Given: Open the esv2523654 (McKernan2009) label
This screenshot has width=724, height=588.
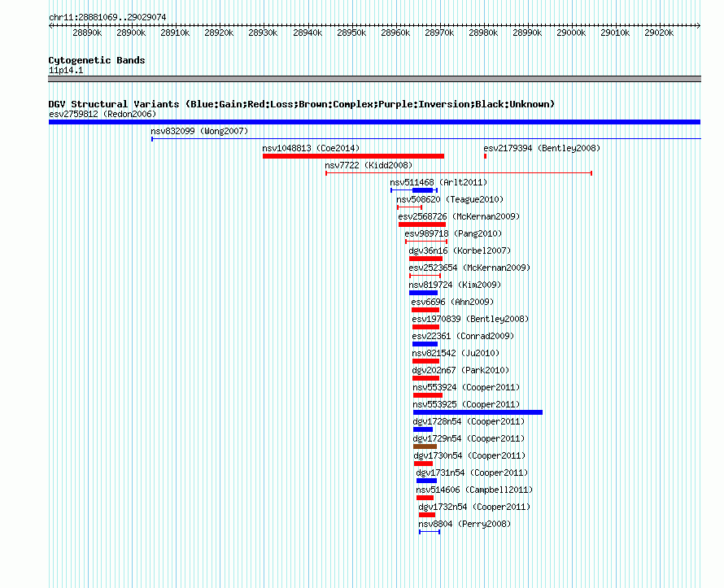Looking at the screenshot, I should 469,268.
